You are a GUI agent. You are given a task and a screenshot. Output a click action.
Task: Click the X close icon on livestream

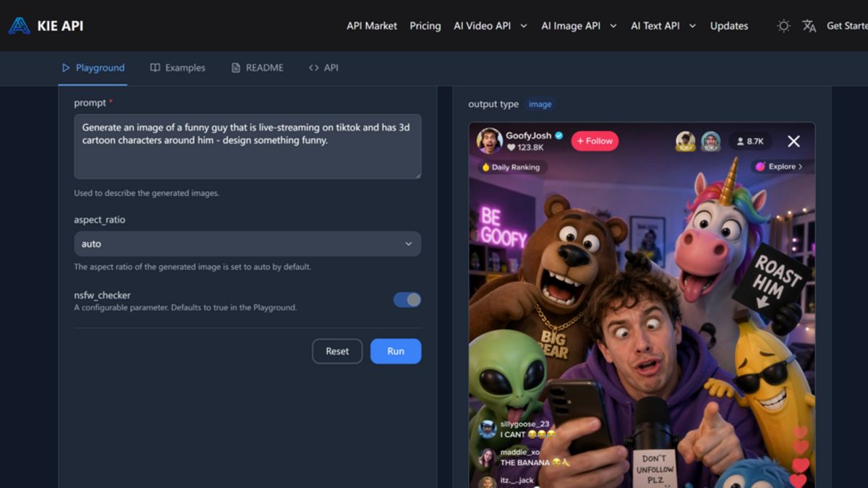pyautogui.click(x=793, y=142)
